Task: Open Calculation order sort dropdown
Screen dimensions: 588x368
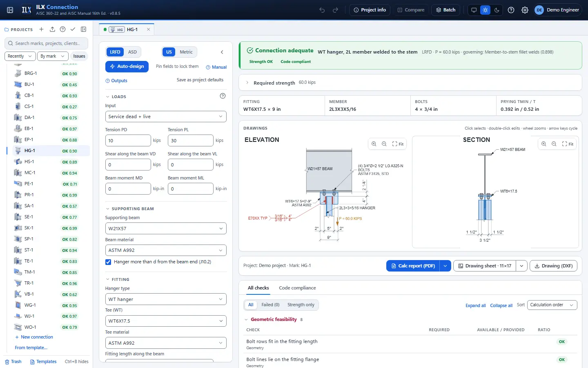Action: (552, 305)
